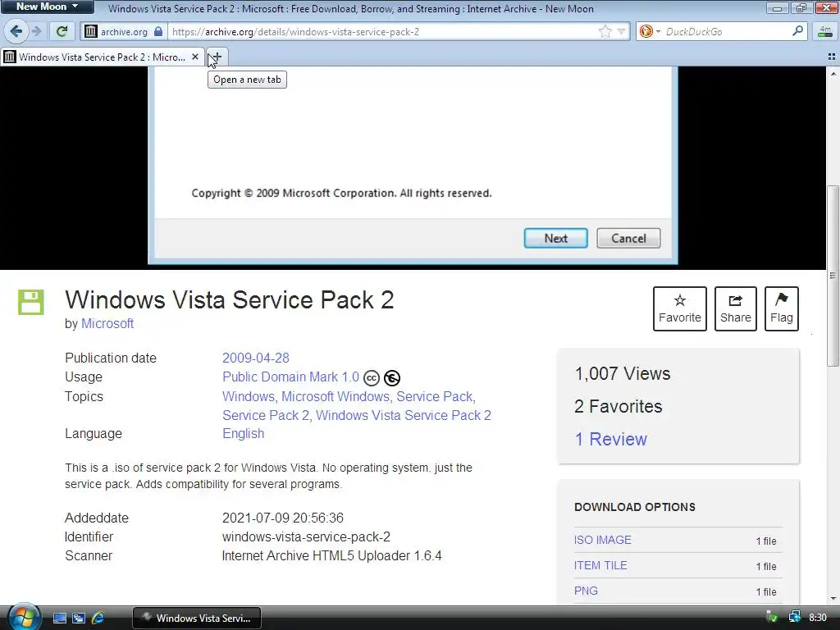Click the green security tray icon
The image size is (840, 630).
coord(773,618)
